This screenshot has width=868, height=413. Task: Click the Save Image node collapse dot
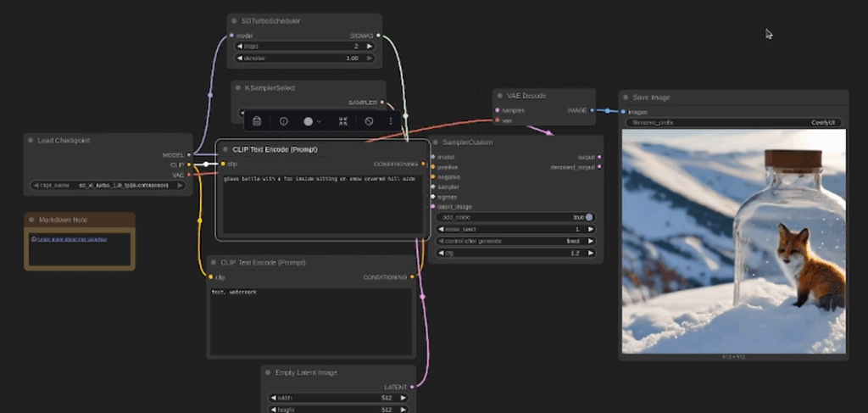[x=627, y=98]
